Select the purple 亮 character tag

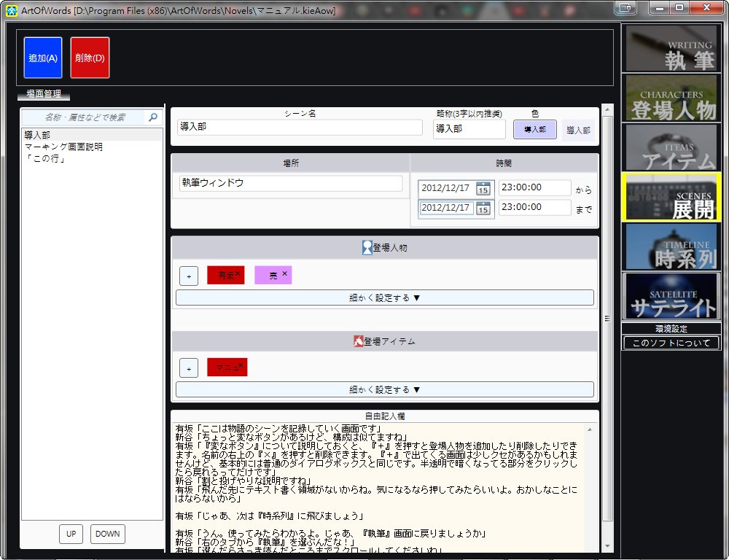[273, 276]
